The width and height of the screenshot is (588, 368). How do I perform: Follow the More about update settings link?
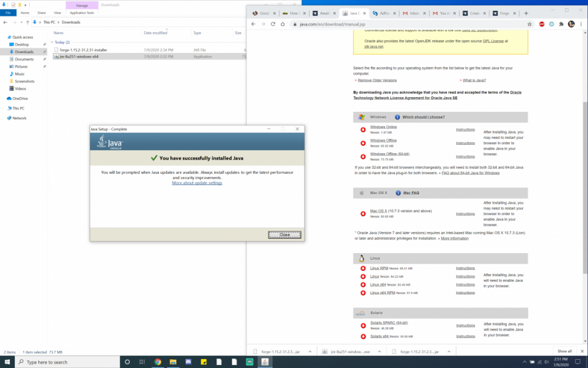click(x=197, y=183)
